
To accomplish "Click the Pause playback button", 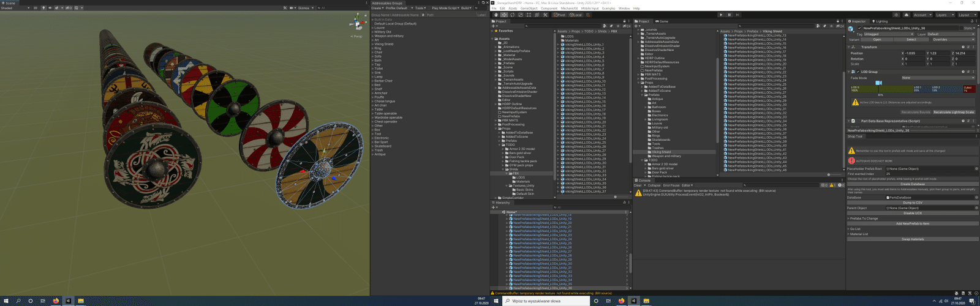I will click(x=729, y=15).
